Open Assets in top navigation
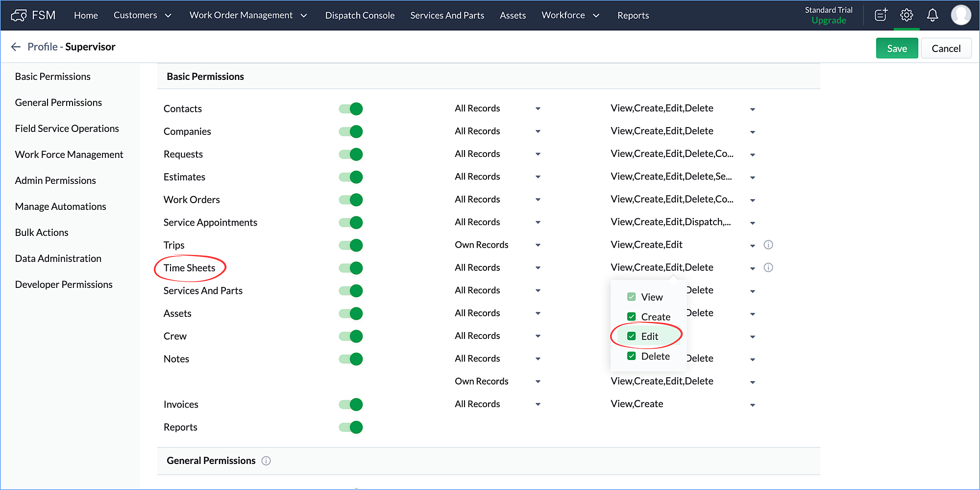Viewport: 980px width, 490px height. coord(513,15)
